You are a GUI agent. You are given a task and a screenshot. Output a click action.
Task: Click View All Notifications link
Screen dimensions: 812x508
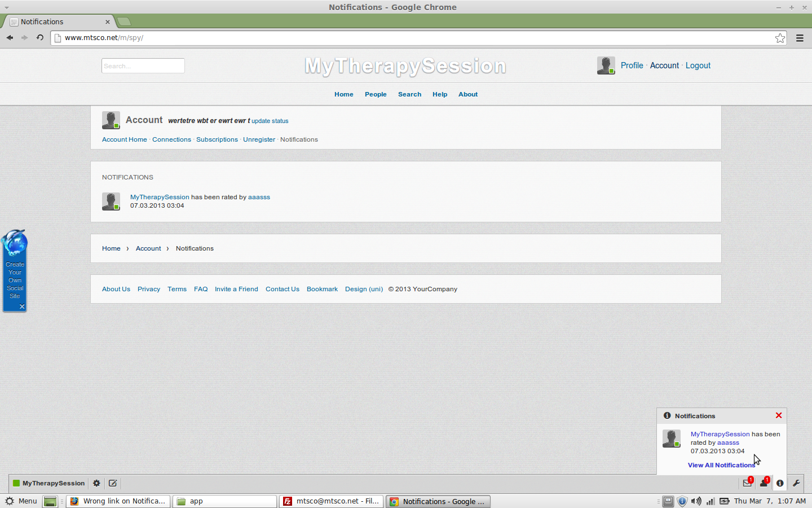pyautogui.click(x=721, y=465)
